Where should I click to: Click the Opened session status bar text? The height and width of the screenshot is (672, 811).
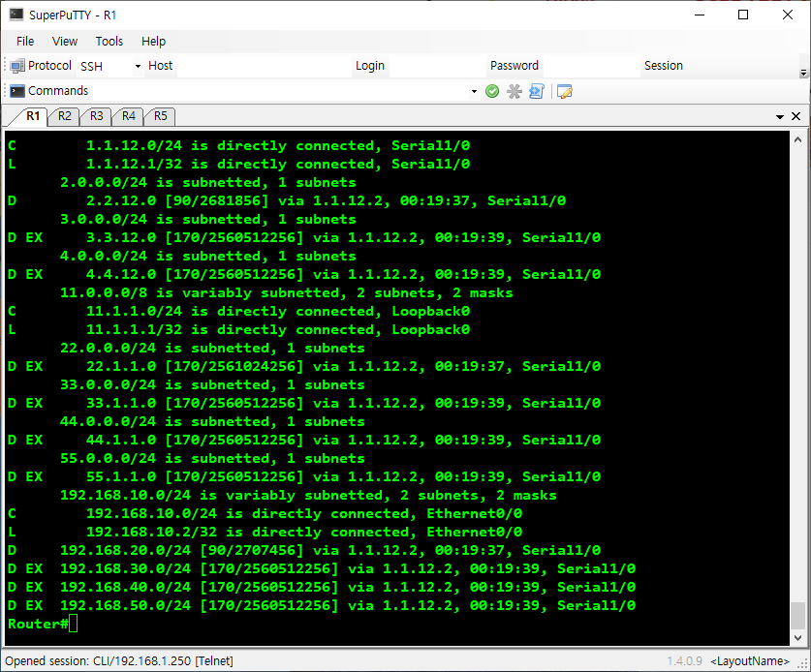[119, 661]
